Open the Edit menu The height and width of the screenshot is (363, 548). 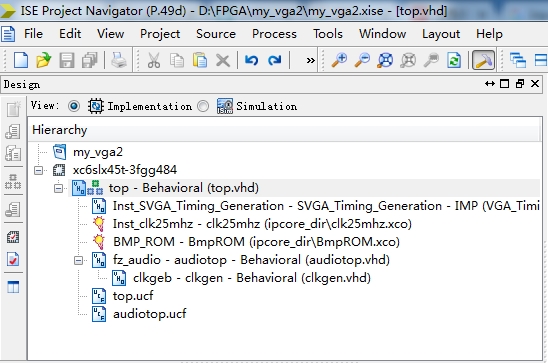point(70,34)
